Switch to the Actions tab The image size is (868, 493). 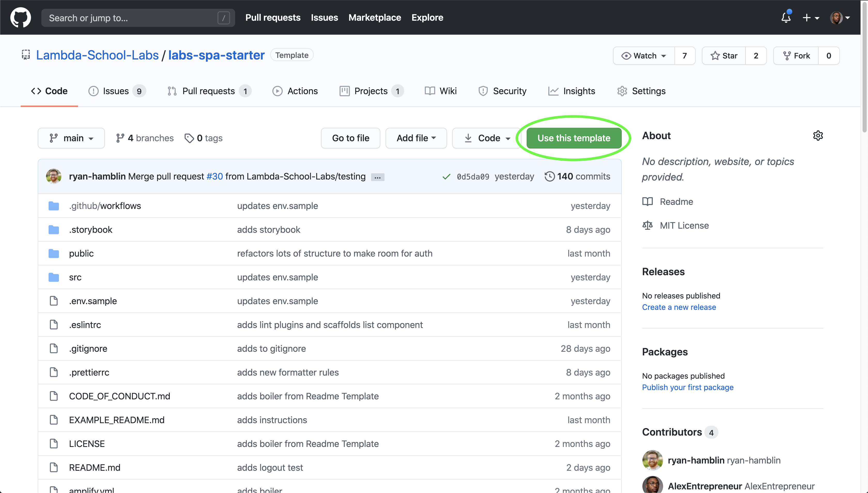(x=295, y=91)
